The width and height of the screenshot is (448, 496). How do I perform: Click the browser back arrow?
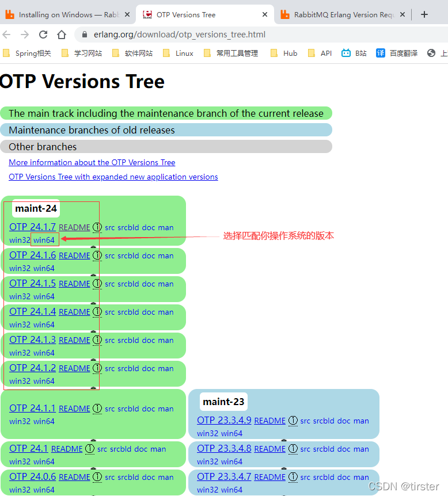8,35
